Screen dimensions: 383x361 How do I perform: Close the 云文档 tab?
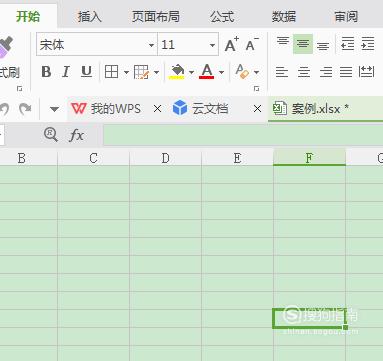pyautogui.click(x=257, y=109)
